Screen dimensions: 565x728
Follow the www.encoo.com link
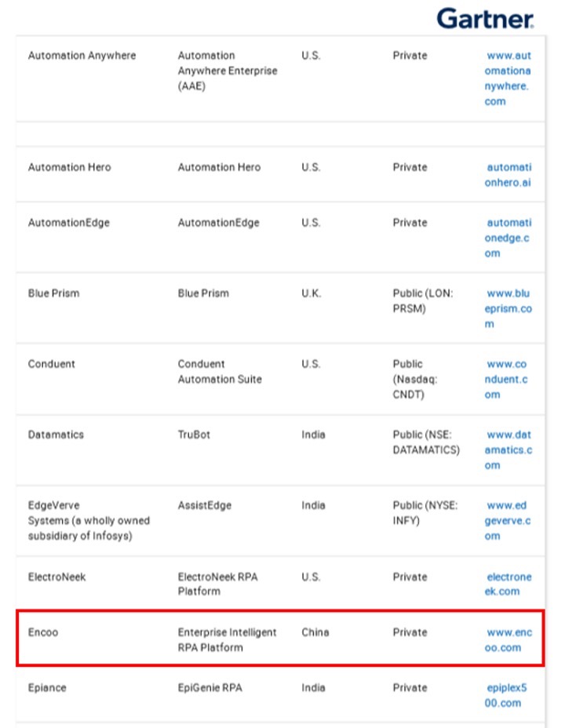tap(508, 639)
